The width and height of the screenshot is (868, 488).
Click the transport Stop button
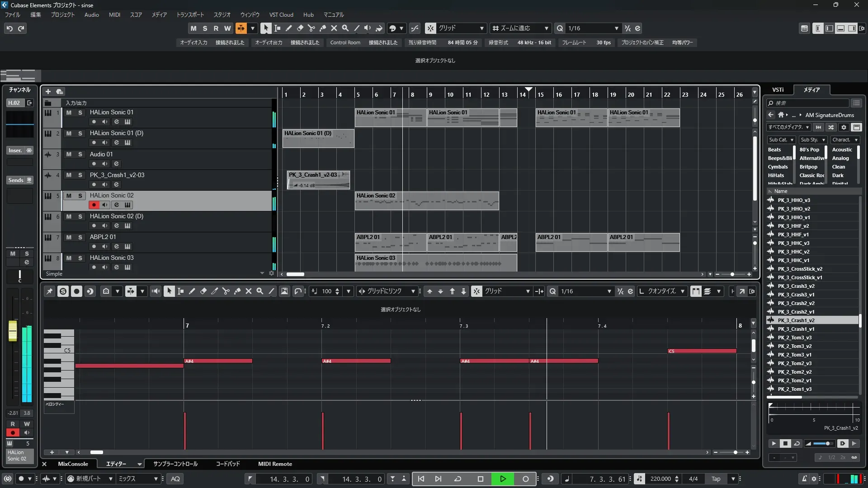click(x=480, y=479)
